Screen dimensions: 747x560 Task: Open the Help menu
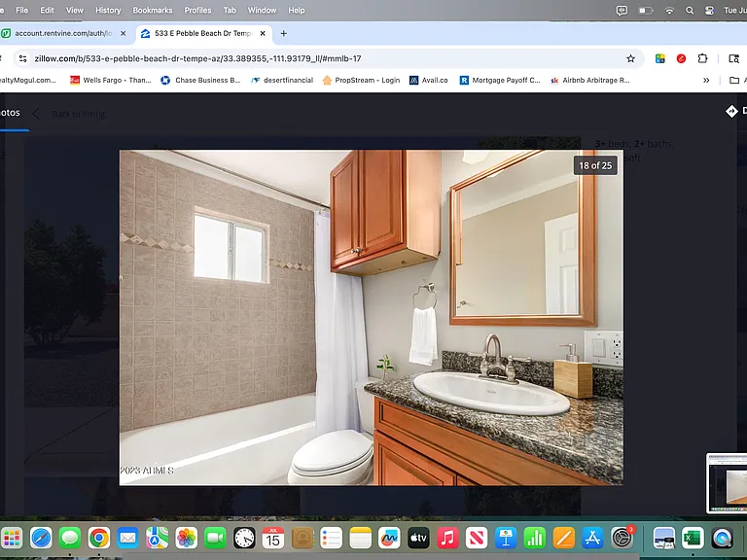click(297, 10)
